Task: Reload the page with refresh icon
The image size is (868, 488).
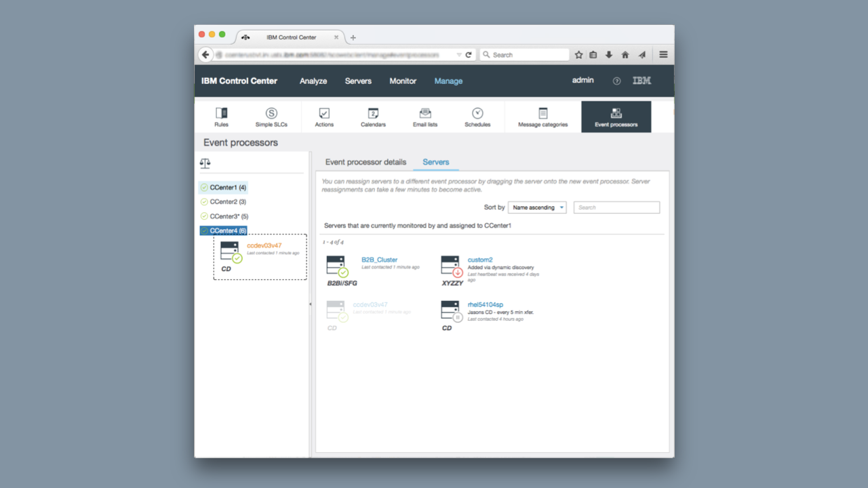Action: [469, 55]
